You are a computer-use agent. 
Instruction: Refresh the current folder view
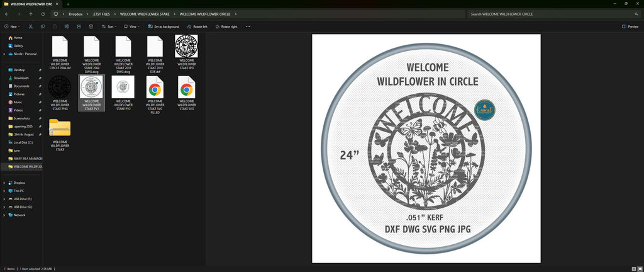click(43, 14)
